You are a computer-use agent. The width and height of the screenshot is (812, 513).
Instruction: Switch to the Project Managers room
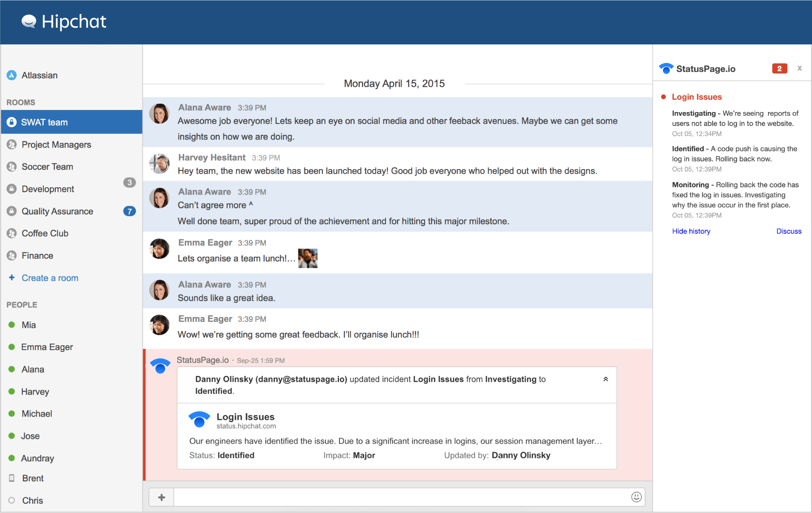tap(56, 144)
